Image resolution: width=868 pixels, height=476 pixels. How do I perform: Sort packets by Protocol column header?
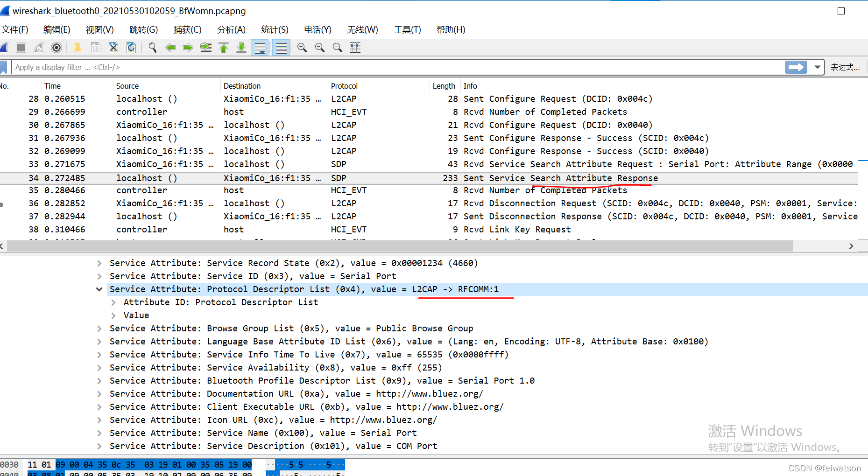(x=378, y=86)
